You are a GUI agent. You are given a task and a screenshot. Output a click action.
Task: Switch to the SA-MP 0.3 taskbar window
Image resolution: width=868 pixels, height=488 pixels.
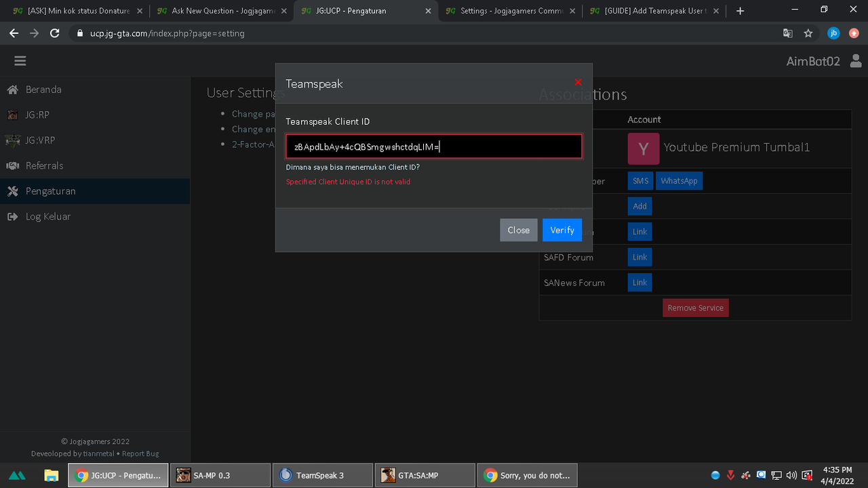[x=220, y=475]
